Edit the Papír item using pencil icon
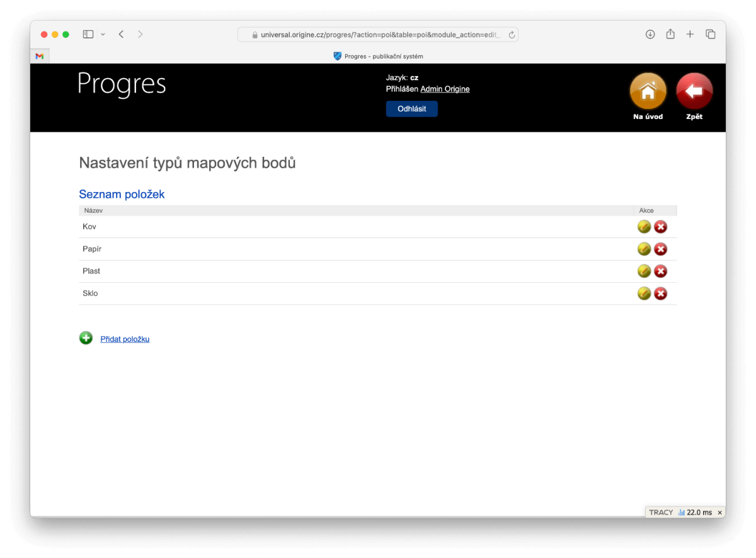 644,249
